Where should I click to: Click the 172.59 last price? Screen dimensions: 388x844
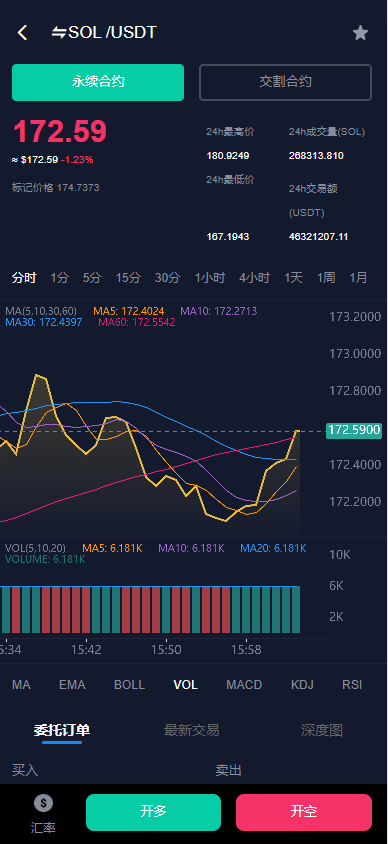pyautogui.click(x=60, y=132)
